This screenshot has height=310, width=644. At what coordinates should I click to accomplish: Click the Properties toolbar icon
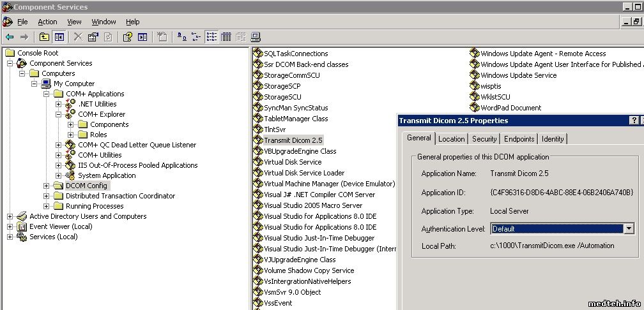coord(93,37)
